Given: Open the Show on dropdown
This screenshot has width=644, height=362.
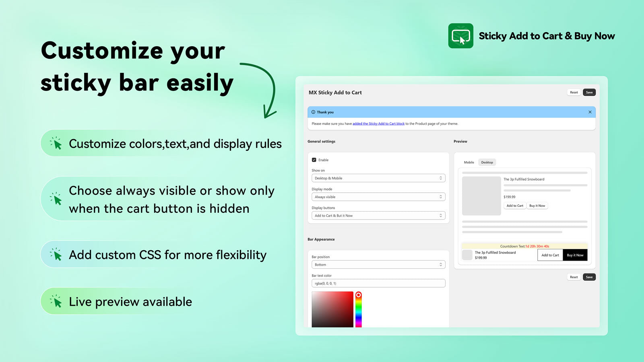Looking at the screenshot, I should click(x=378, y=178).
